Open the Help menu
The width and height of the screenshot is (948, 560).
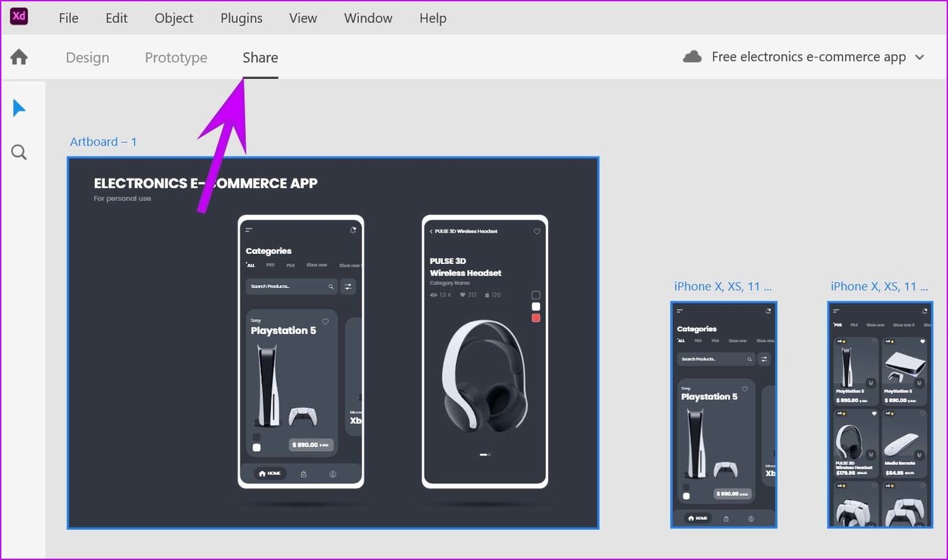click(x=432, y=18)
